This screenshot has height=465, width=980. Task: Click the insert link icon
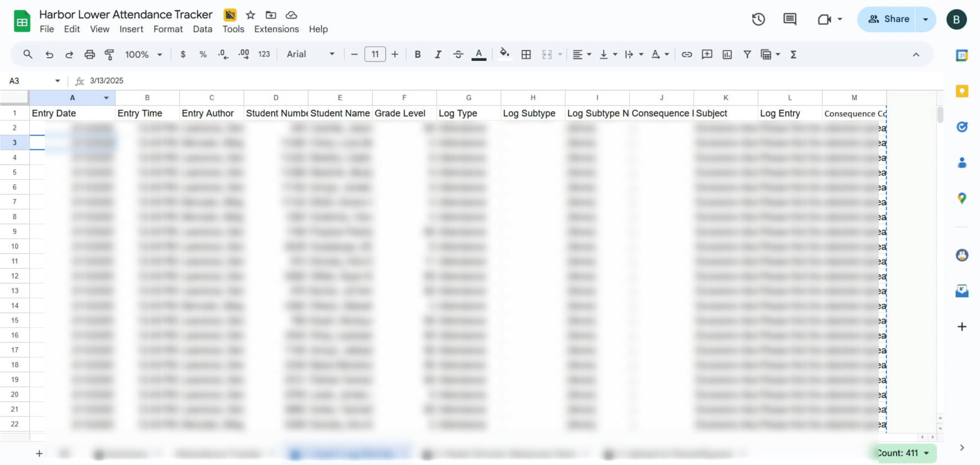pos(687,54)
